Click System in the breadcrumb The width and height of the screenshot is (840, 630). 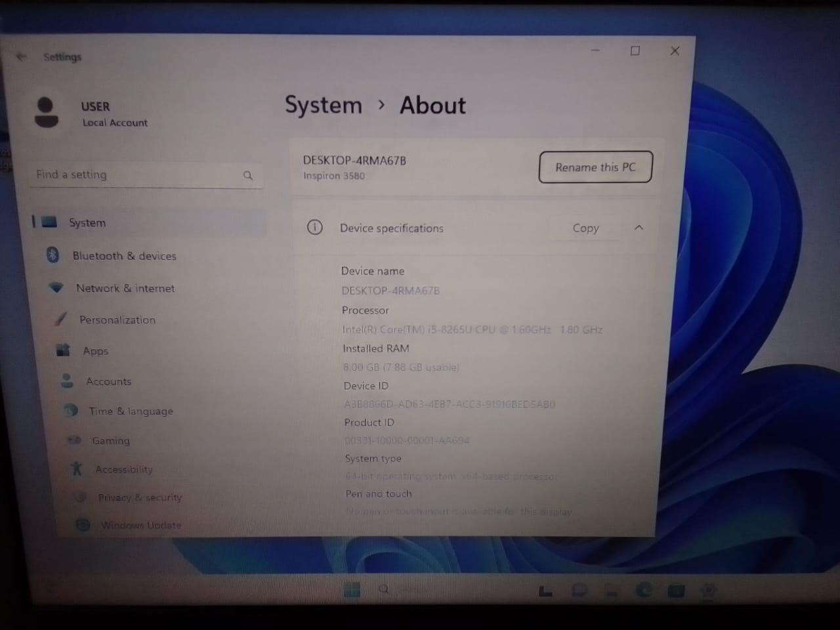coord(323,105)
